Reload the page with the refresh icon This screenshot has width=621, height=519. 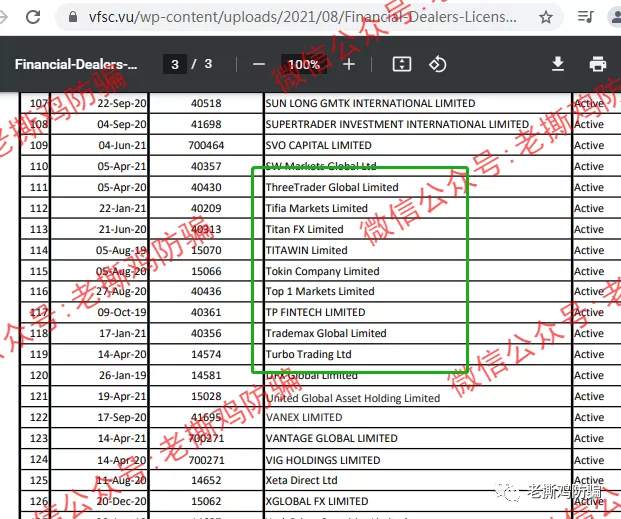point(33,17)
